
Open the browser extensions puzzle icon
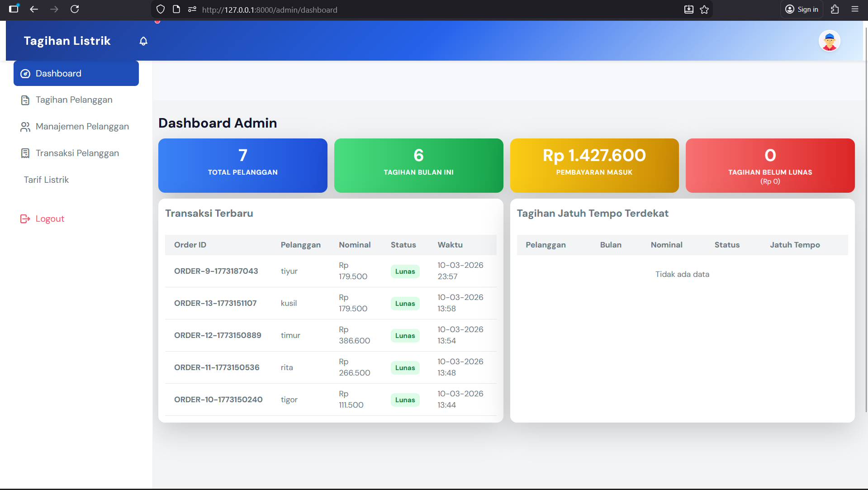pos(835,9)
